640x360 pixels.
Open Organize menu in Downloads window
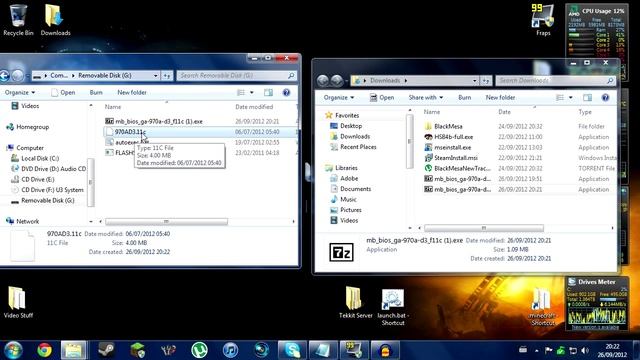339,98
